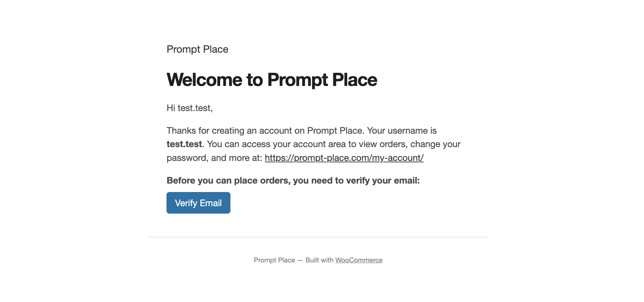
Task: Click the 'verify your email:' phrase
Action: 383,180
